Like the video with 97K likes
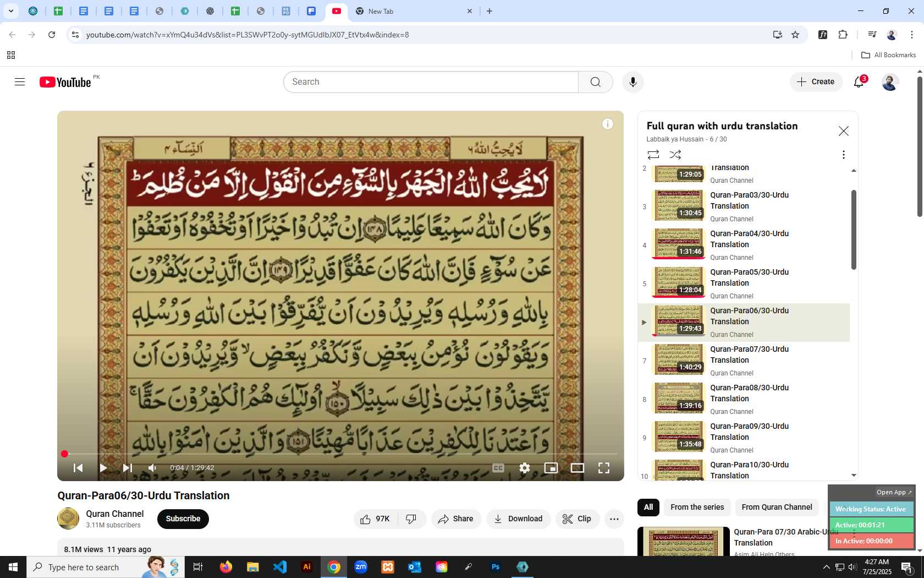 375,519
